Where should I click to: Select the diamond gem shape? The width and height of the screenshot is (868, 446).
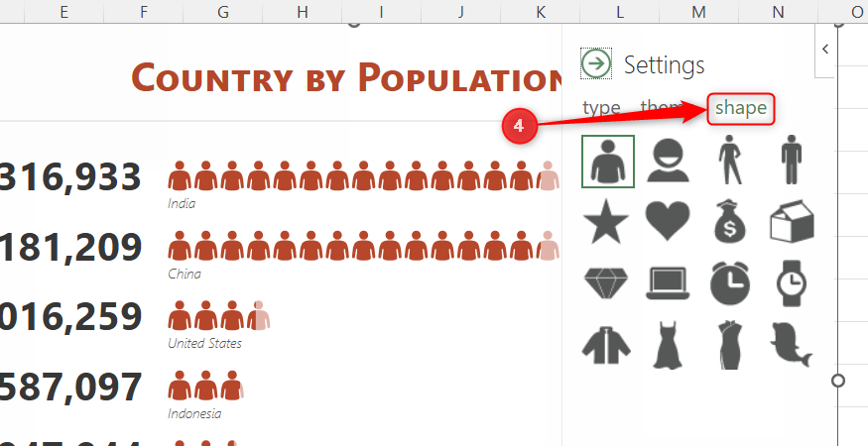coord(606,281)
